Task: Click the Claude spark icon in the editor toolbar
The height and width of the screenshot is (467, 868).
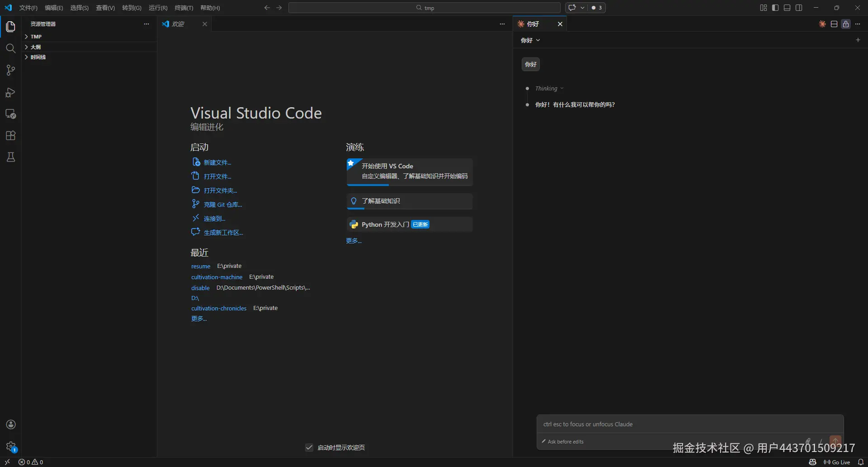Action: coord(822,24)
